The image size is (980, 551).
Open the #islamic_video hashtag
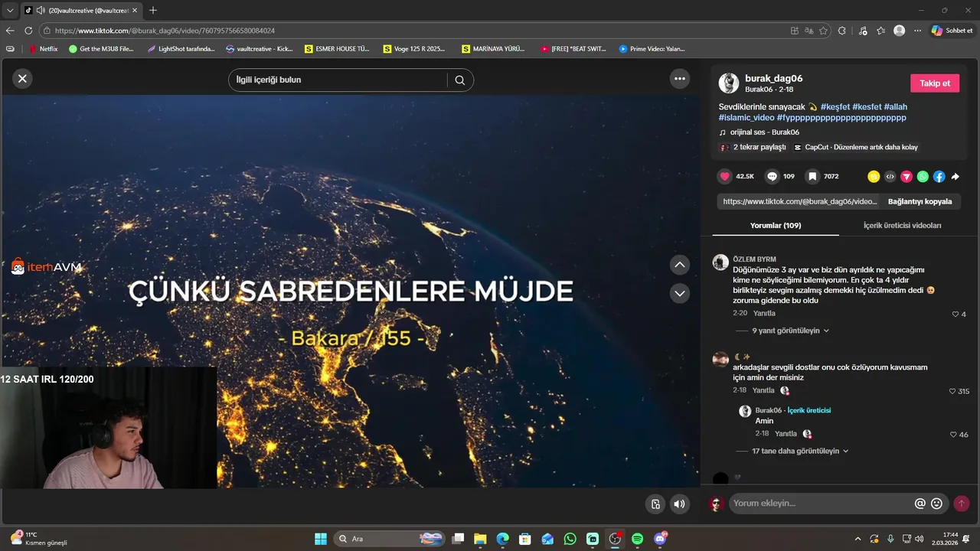tap(746, 118)
